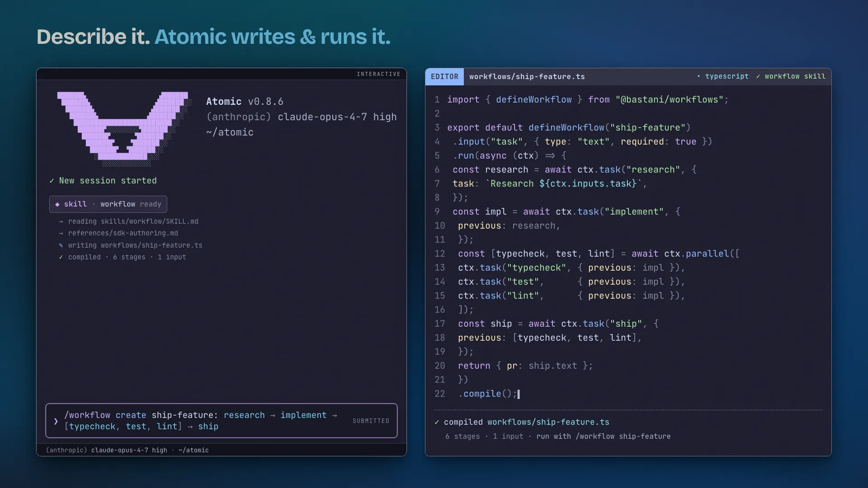Click the 'Describe it. Atomic writes & runs it.' heading

coord(213,37)
